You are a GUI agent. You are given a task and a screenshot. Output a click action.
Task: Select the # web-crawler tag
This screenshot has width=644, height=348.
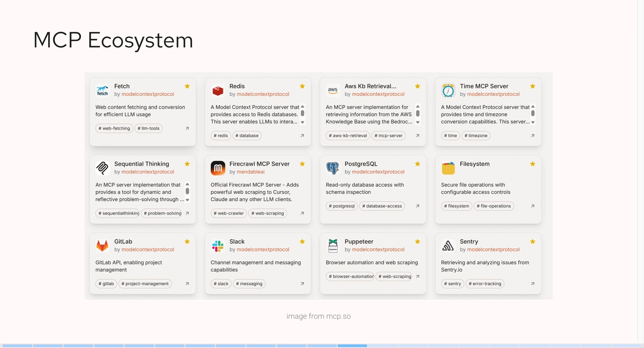coord(229,213)
